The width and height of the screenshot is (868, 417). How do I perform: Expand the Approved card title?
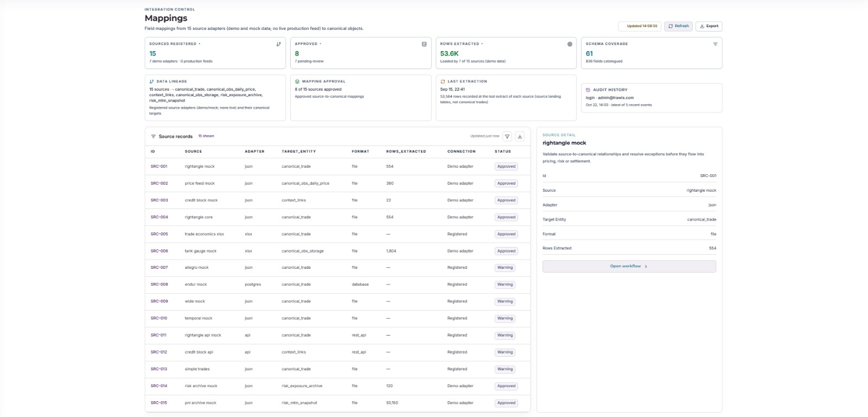308,44
